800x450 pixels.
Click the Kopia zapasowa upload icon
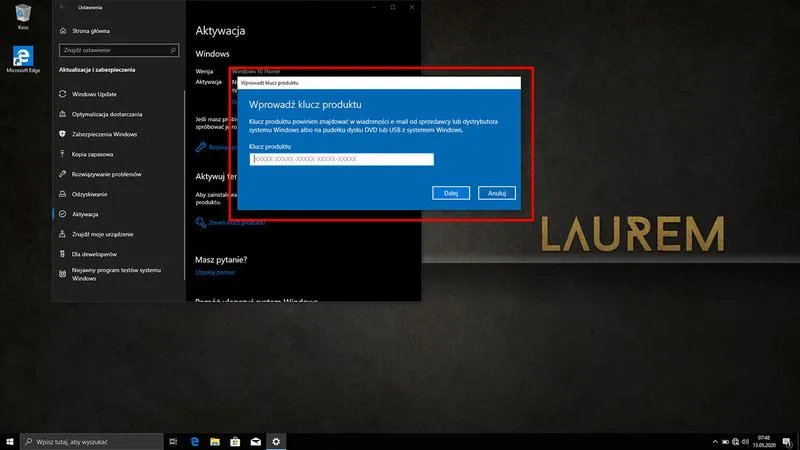click(x=62, y=154)
